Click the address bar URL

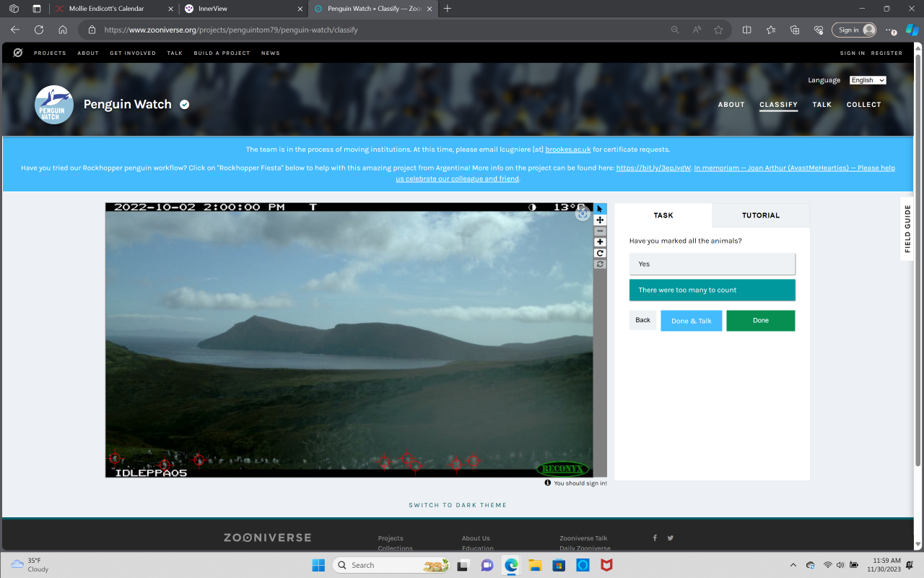pos(231,30)
